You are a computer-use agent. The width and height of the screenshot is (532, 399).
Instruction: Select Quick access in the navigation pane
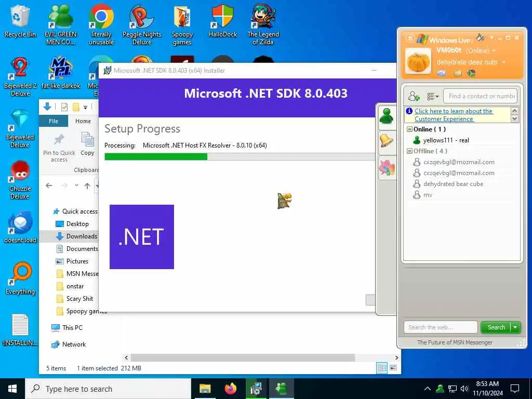point(75,211)
